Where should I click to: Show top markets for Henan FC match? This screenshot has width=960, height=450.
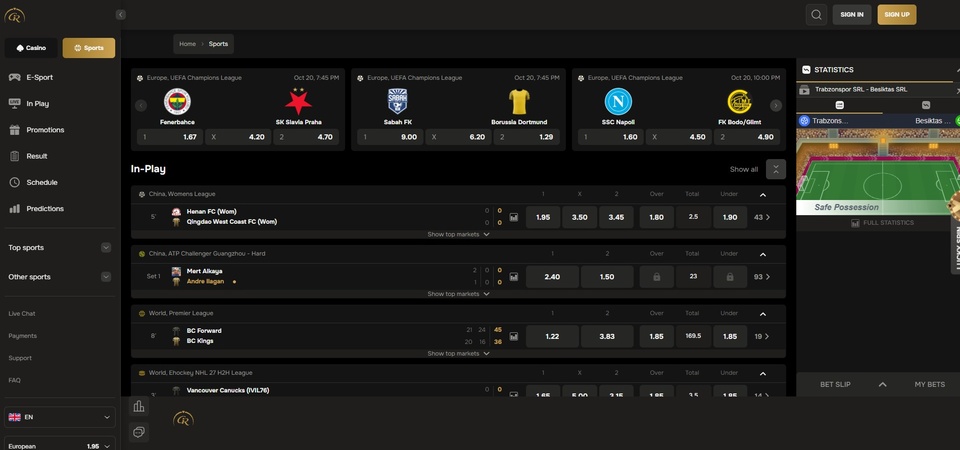click(x=458, y=234)
